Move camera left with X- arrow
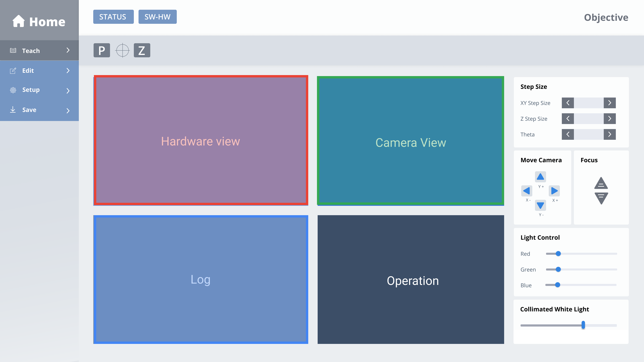 pyautogui.click(x=526, y=191)
